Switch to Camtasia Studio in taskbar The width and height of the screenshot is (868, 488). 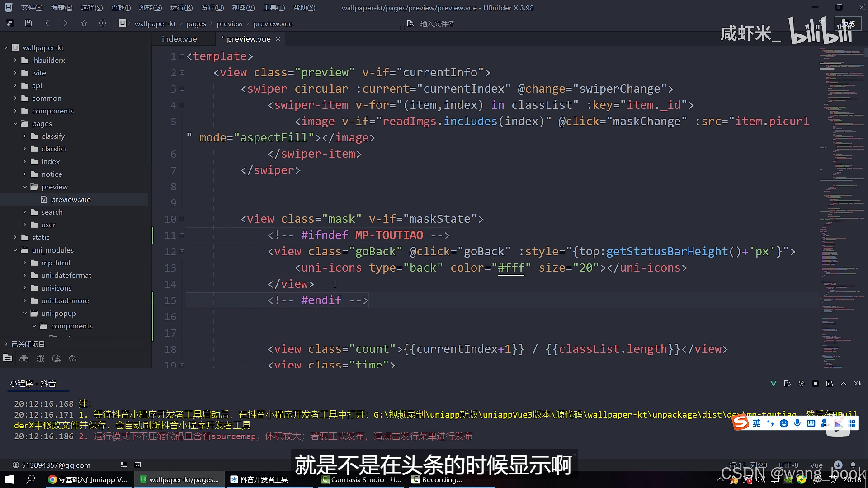(x=361, y=479)
